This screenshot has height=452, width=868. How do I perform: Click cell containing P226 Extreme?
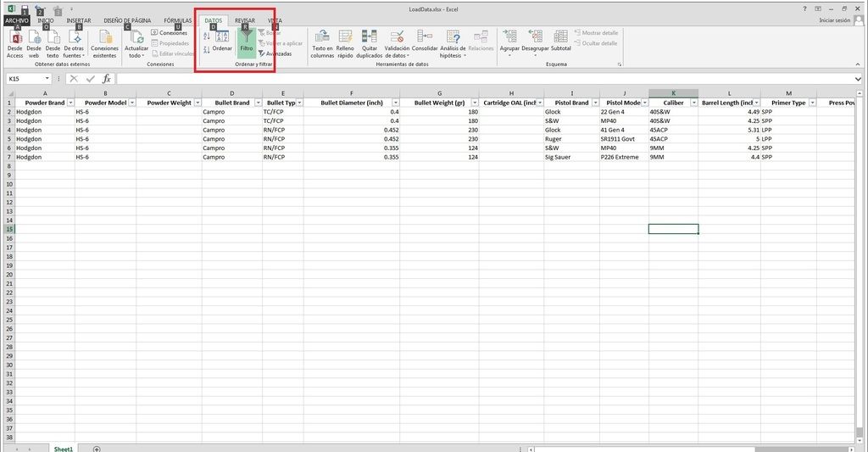pyautogui.click(x=624, y=158)
